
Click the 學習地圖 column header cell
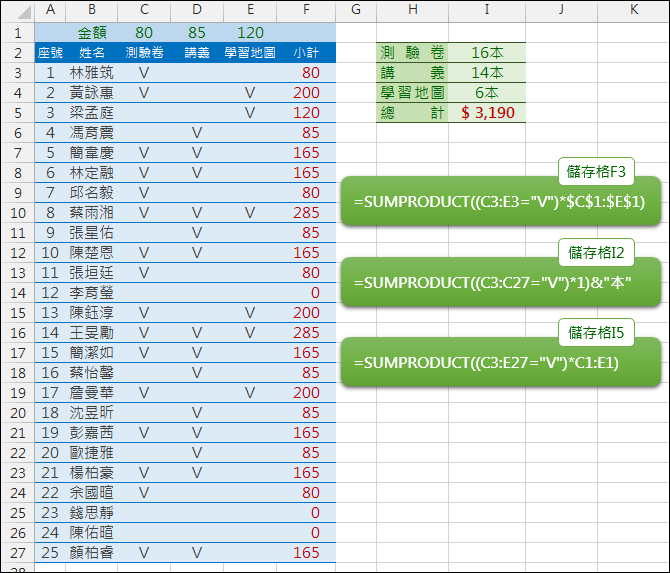[x=250, y=53]
